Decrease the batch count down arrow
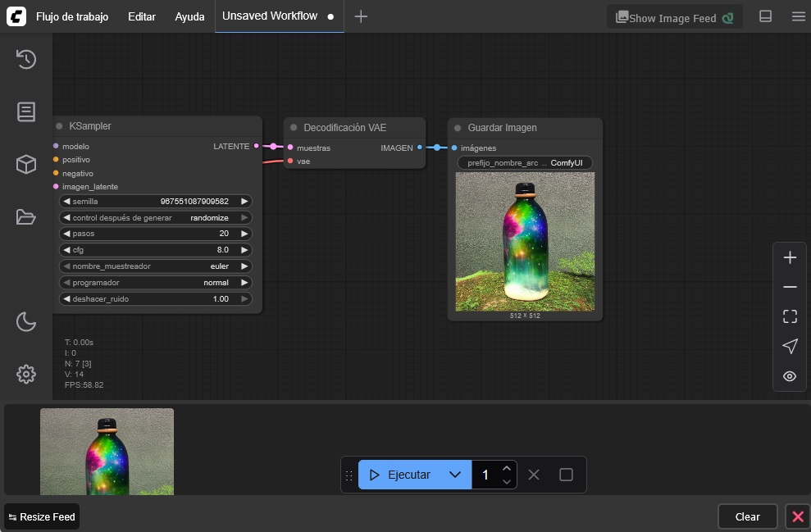The height and width of the screenshot is (532, 811). [507, 481]
